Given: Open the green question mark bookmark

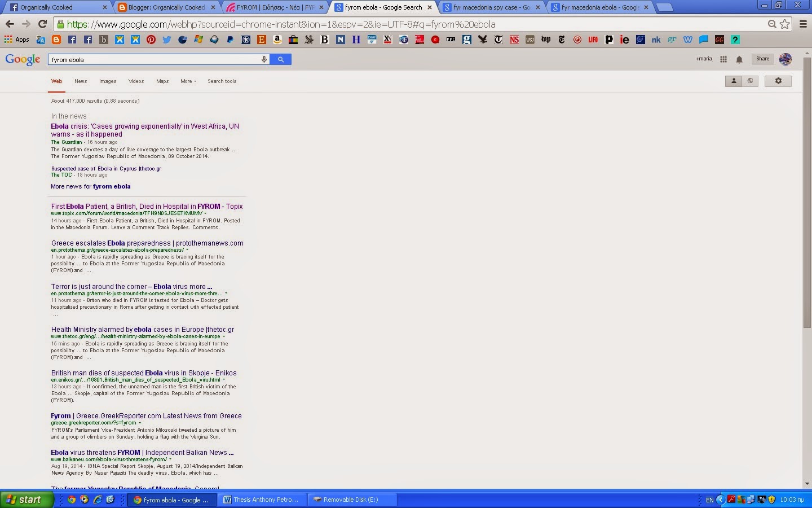Looking at the screenshot, I should [735, 40].
